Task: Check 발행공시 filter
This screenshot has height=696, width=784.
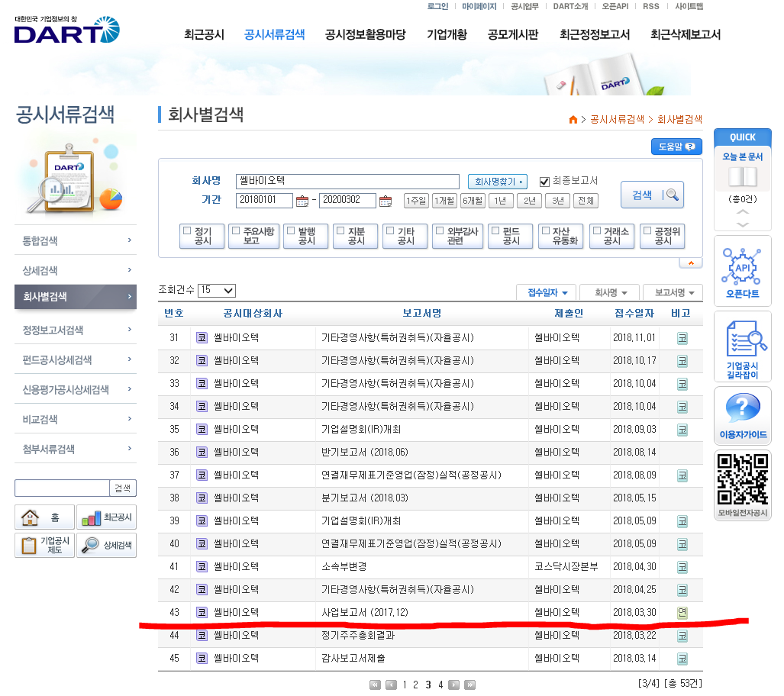Action: click(x=291, y=231)
